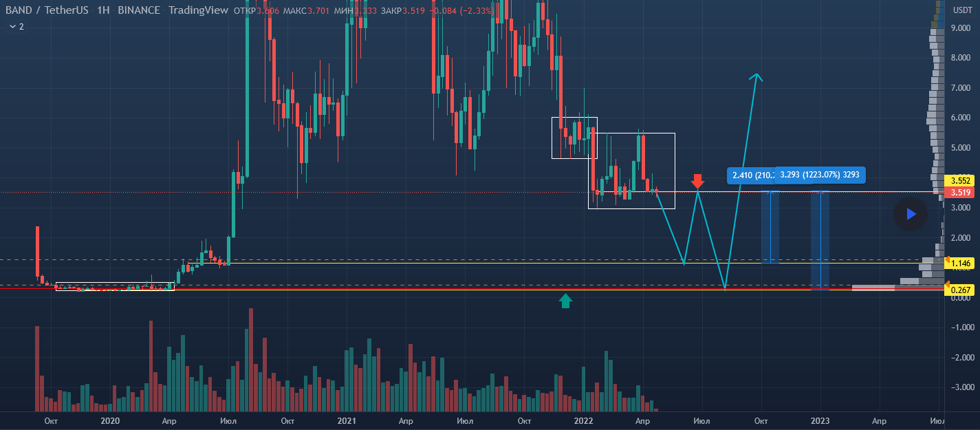Click the 7.000 price axis label
This screenshot has height=430, width=980.
point(961,88)
